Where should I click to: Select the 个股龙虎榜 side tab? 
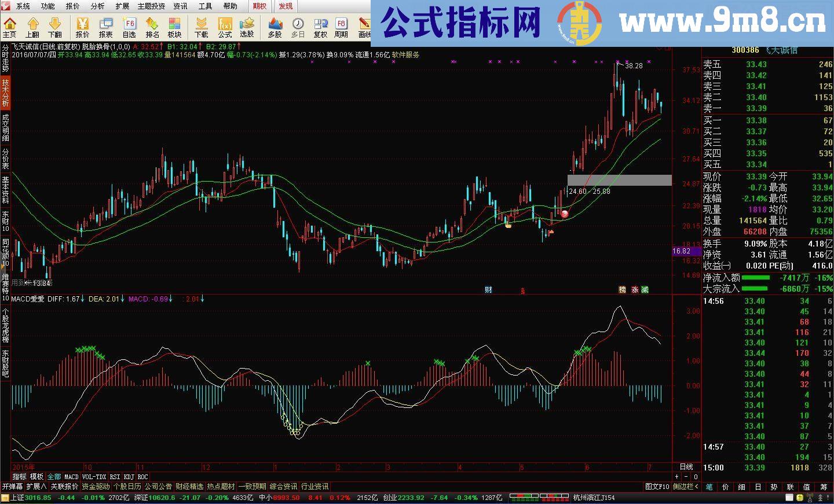click(x=5, y=325)
